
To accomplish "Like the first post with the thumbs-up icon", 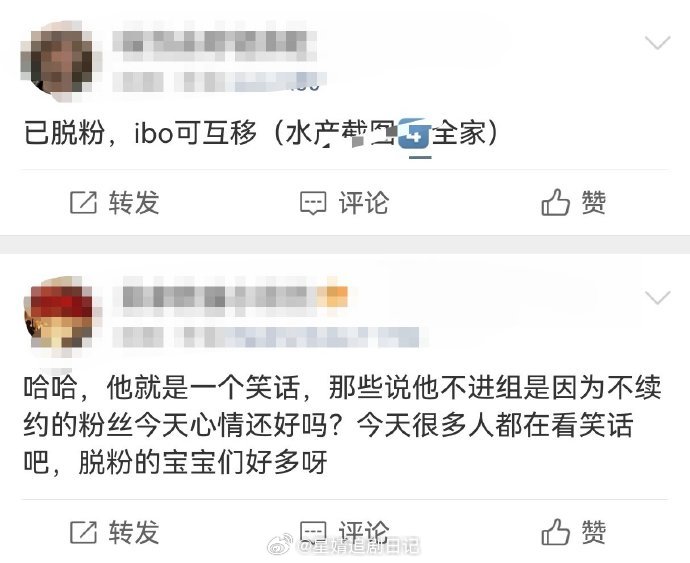I will [555, 202].
